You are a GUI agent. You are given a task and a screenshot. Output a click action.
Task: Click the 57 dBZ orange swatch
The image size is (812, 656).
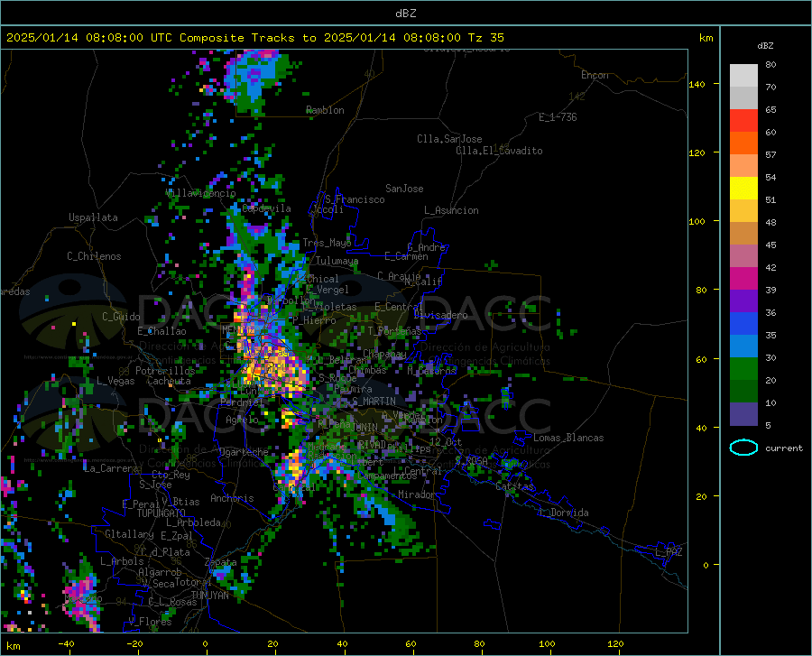click(x=743, y=143)
